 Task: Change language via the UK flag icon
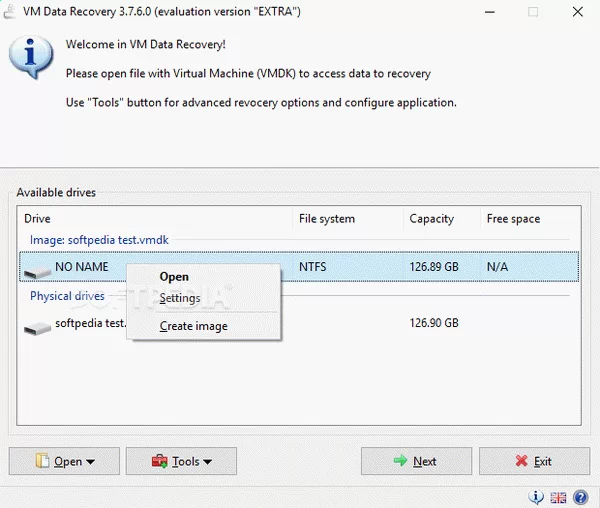[x=558, y=497]
